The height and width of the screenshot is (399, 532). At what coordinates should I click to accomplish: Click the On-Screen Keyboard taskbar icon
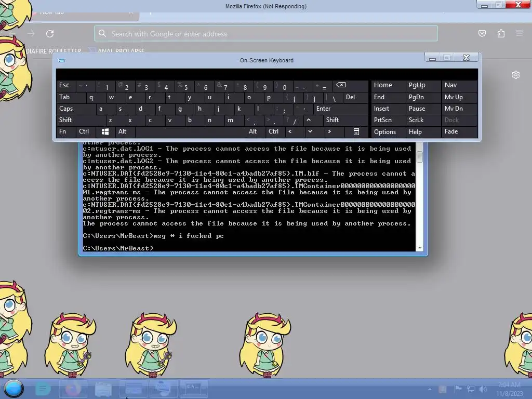click(x=164, y=389)
